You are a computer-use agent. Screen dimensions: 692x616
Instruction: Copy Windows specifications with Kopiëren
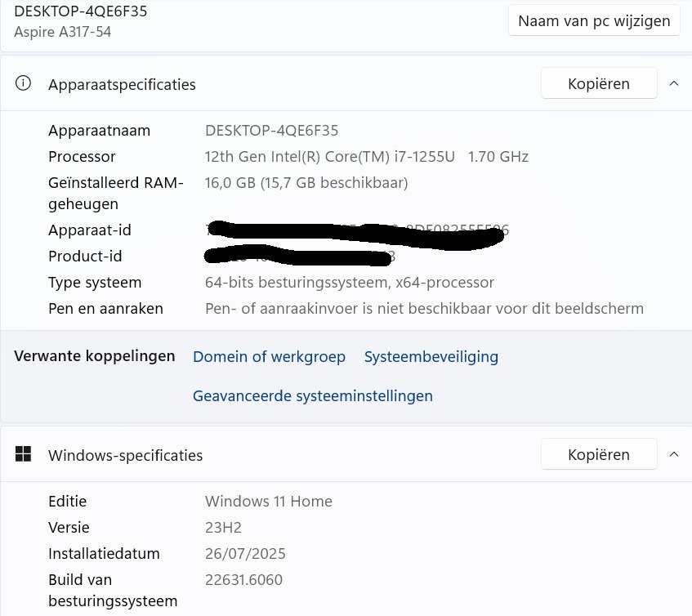599,454
